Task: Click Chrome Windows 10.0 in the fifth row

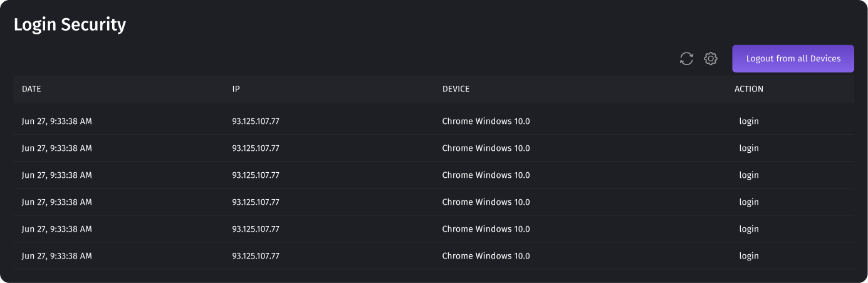Action: pos(486,229)
